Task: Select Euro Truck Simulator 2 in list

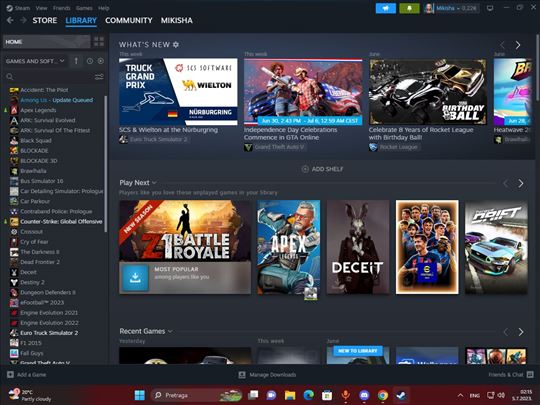Action: click(x=49, y=333)
